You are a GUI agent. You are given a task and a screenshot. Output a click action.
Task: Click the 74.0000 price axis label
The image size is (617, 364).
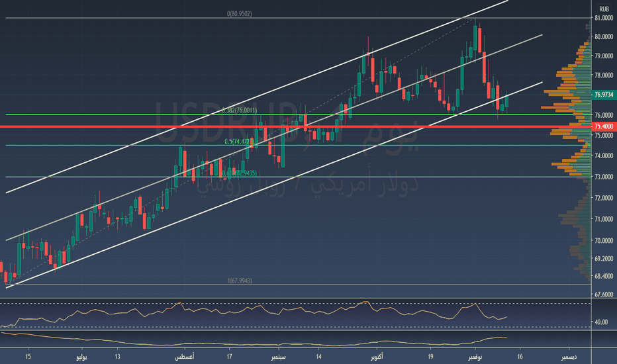[x=604, y=156]
